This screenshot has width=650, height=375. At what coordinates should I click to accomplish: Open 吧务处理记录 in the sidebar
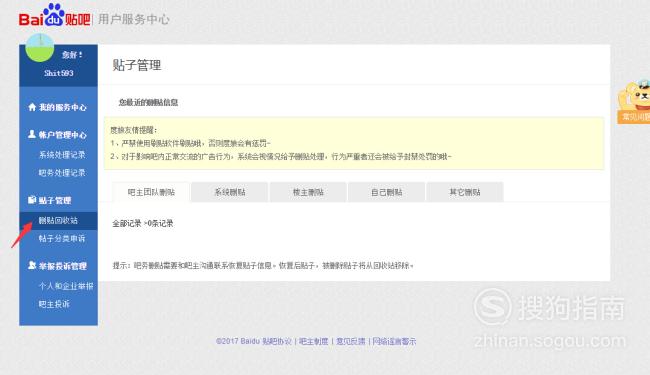[62, 173]
